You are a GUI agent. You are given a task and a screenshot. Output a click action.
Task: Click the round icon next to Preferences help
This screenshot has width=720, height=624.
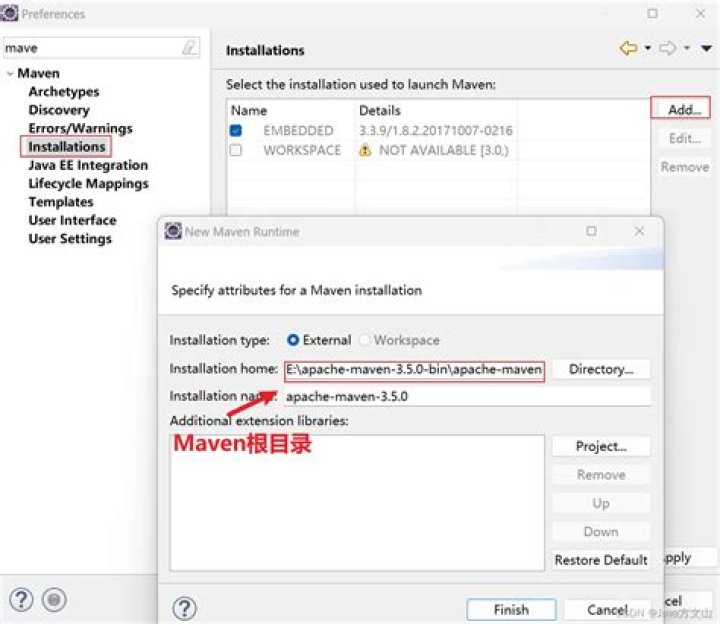[55, 599]
